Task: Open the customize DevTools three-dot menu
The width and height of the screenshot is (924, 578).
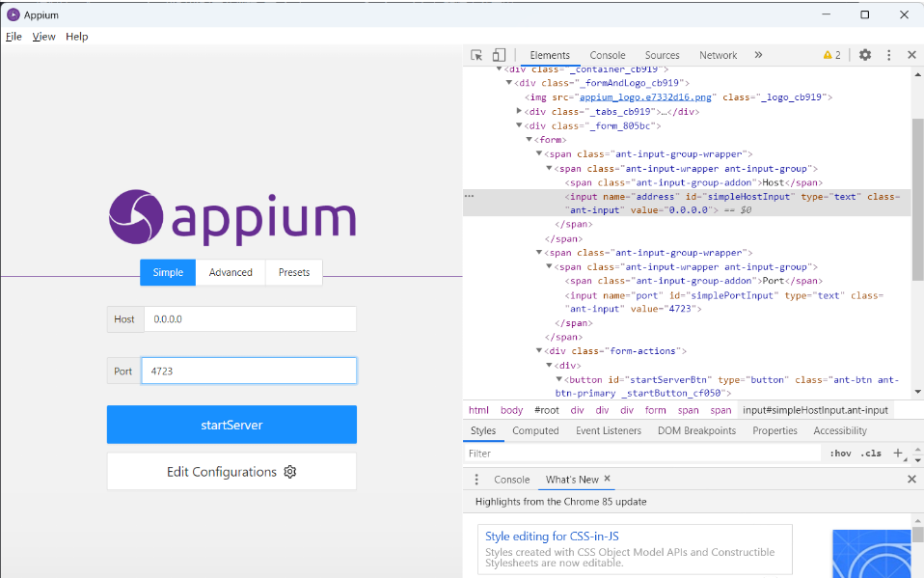Action: point(888,55)
